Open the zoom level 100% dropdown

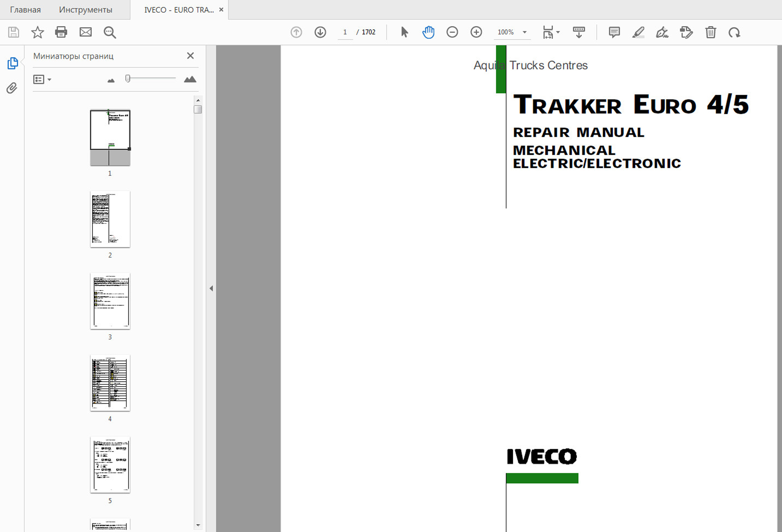click(x=524, y=32)
